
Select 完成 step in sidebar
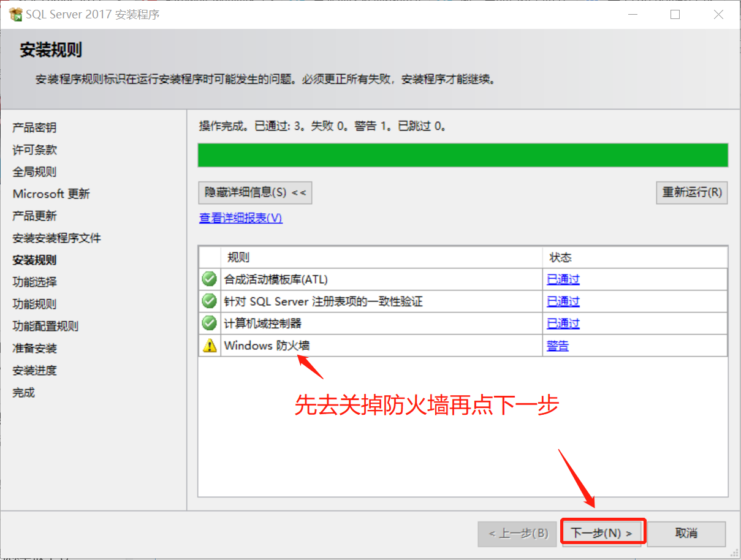point(23,392)
